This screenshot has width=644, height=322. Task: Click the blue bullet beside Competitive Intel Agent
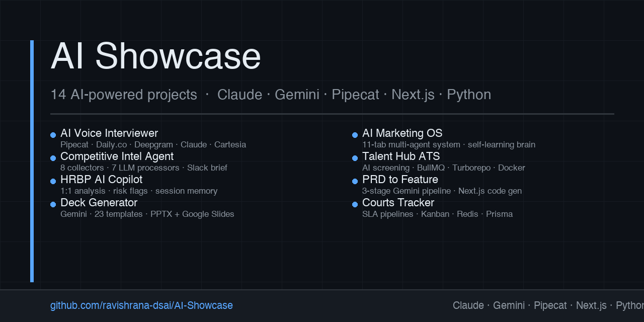click(x=53, y=158)
